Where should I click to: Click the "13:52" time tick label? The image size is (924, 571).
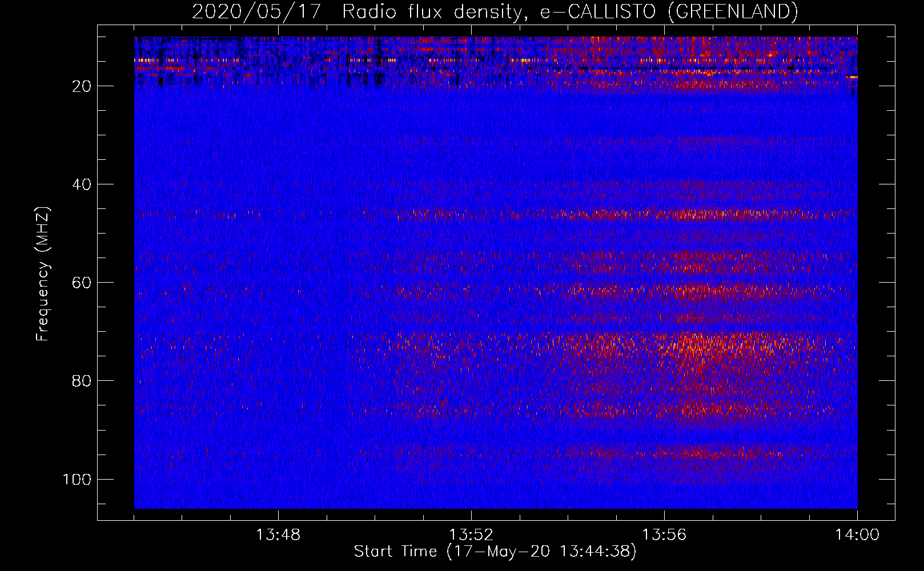[471, 535]
